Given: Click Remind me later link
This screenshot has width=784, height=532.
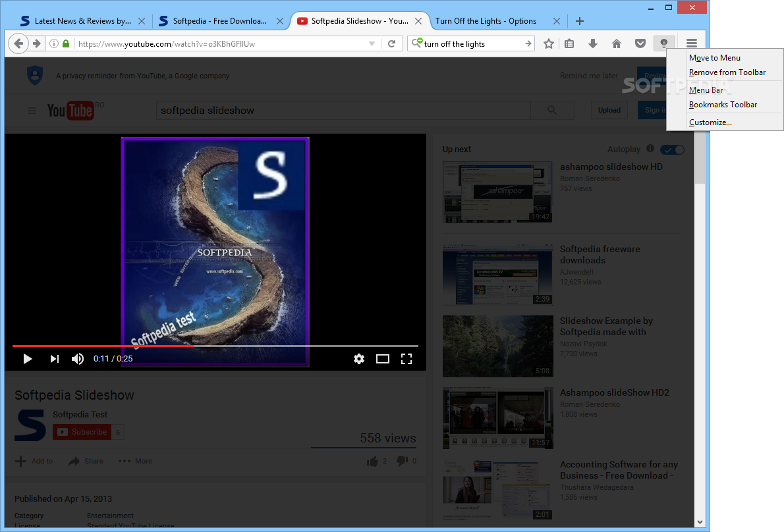Looking at the screenshot, I should pyautogui.click(x=588, y=76).
